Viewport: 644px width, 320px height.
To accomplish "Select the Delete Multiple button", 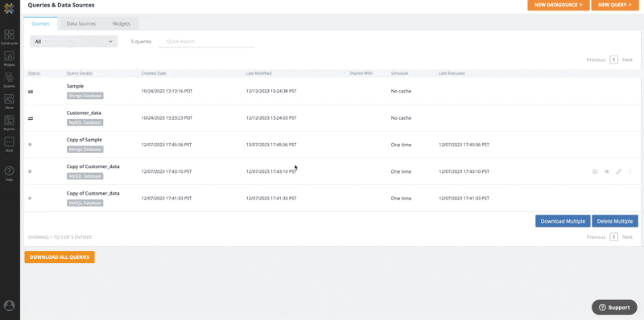I will 615,221.
